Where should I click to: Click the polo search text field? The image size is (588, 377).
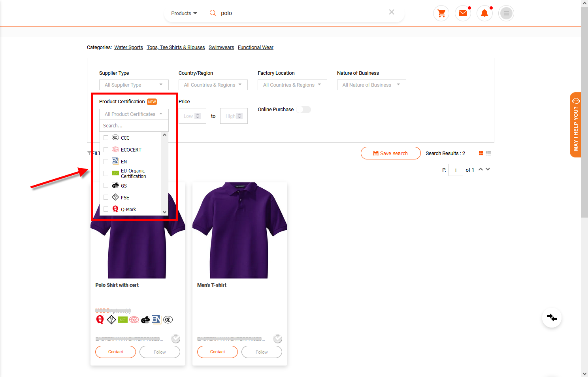click(x=302, y=13)
